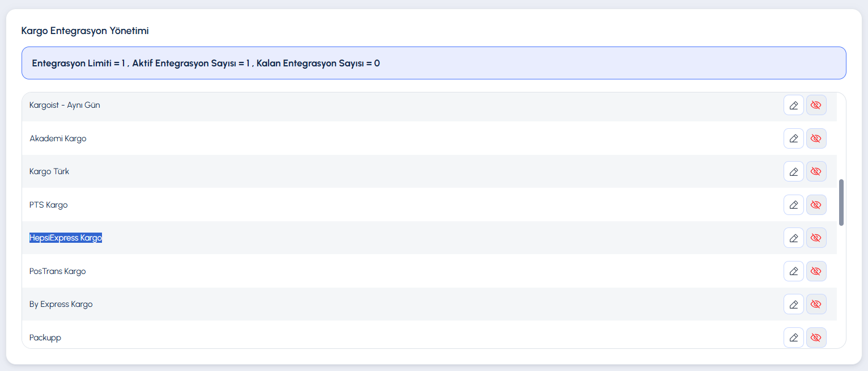The height and width of the screenshot is (371, 868).
Task: Edit PTS Kargo settings
Action: [793, 205]
